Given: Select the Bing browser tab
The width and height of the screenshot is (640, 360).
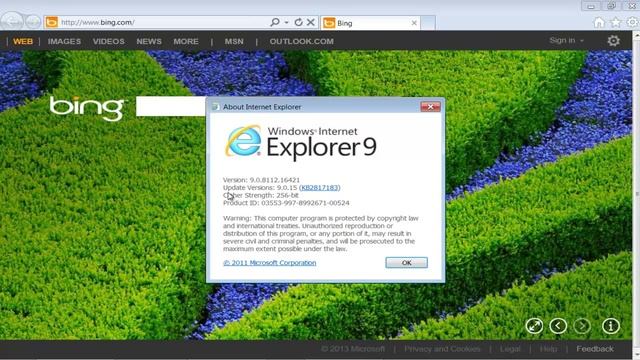Looking at the screenshot, I should point(371,23).
